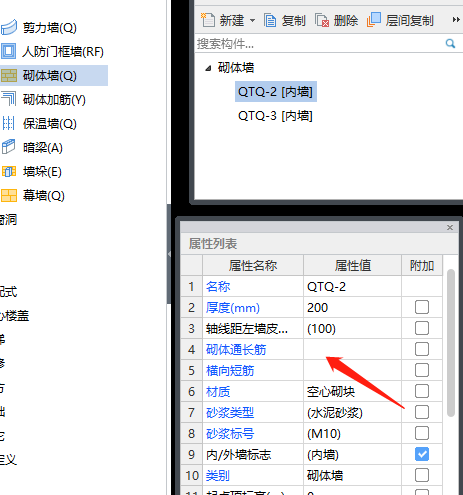Tick the 轴线距左墙皮 附加 checkbox
The image size is (463, 495).
[x=422, y=328]
